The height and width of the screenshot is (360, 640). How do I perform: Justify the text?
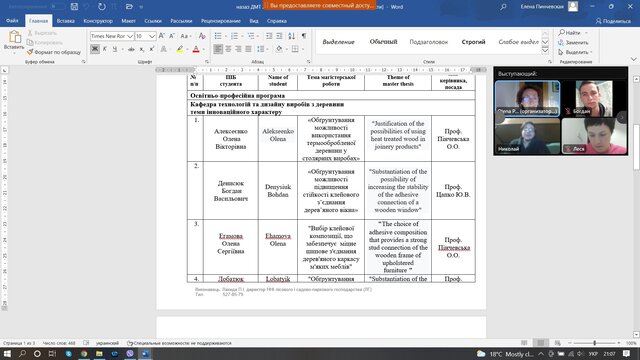[248, 49]
